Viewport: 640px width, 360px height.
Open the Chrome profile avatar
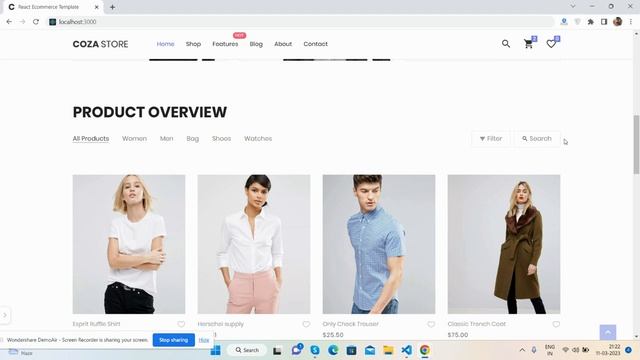tap(618, 22)
